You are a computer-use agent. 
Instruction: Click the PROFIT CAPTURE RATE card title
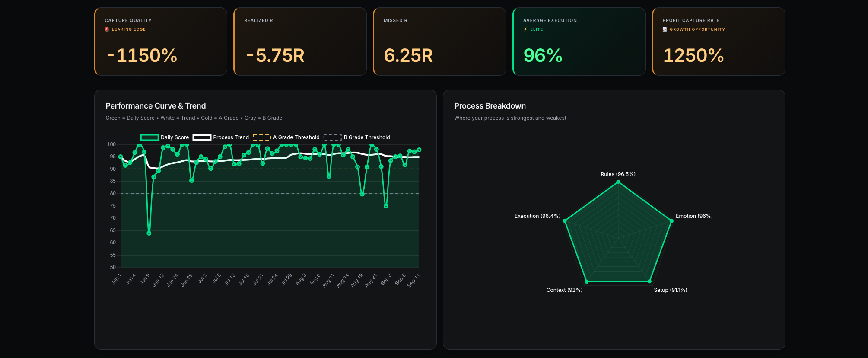[691, 20]
